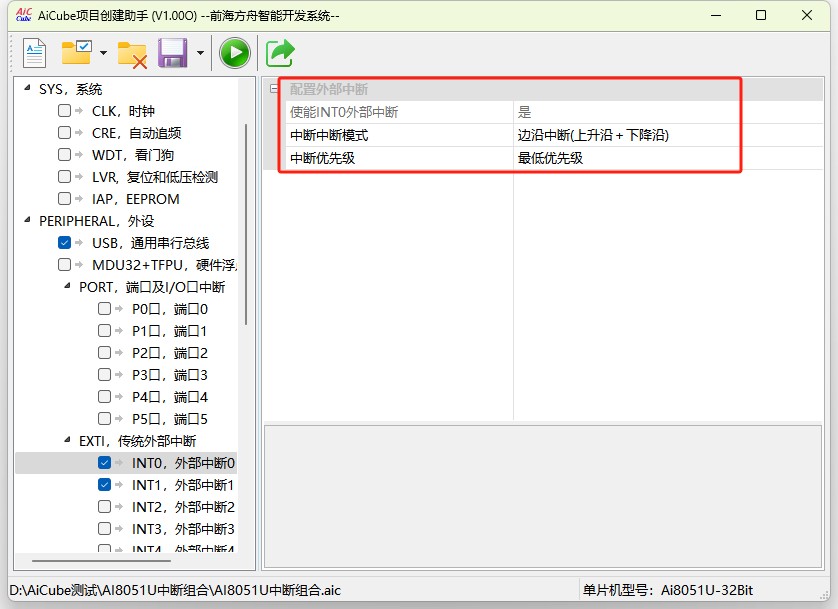This screenshot has height=609, width=838.
Task: Collapse the 配置外部中断 property group
Action: pos(274,89)
